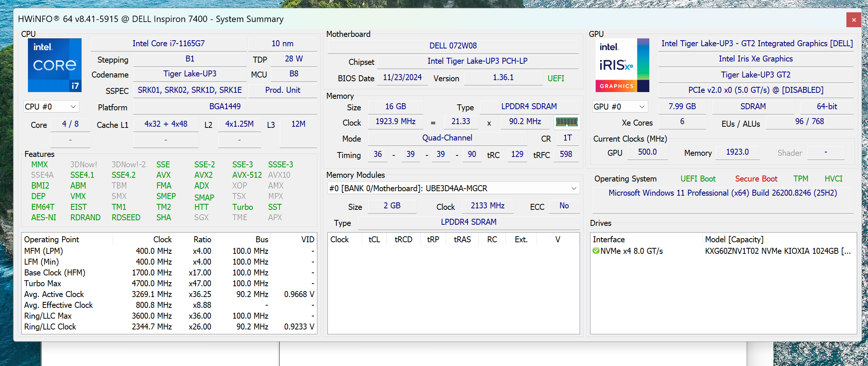Click the Intel Core i7 processor logo

tap(55, 65)
